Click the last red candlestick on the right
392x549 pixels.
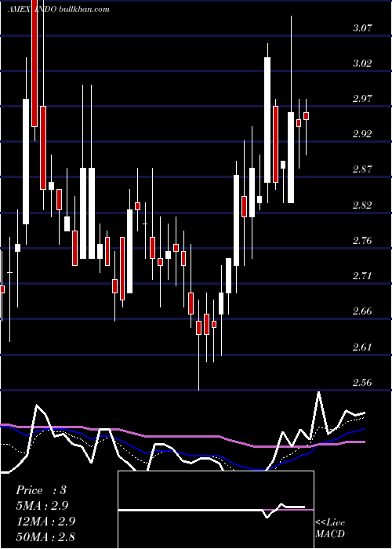point(307,116)
